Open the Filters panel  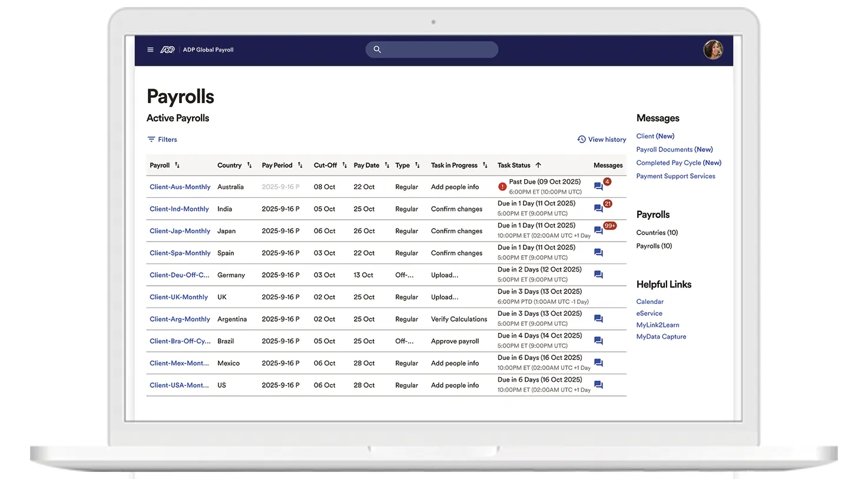pos(162,140)
